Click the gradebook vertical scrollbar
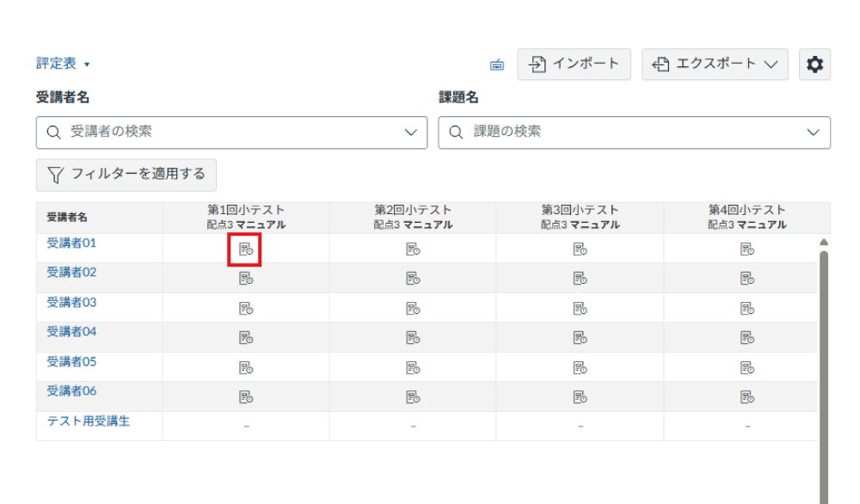 pyautogui.click(x=823, y=370)
